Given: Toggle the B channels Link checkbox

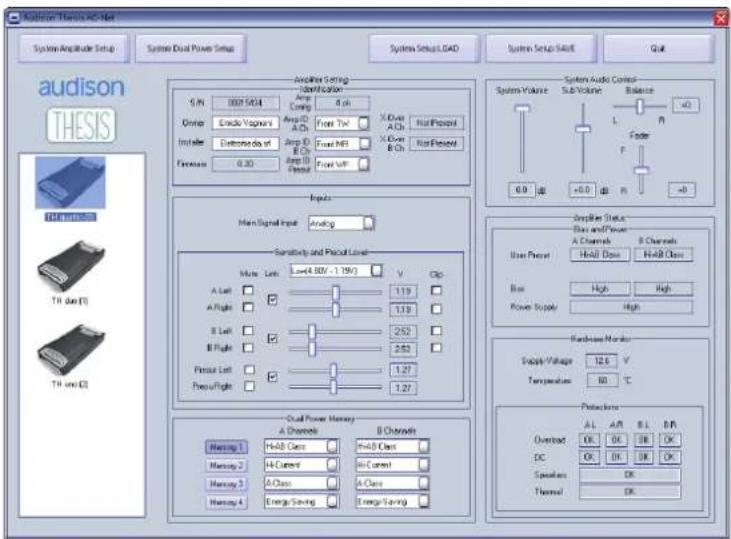Looking at the screenshot, I should pyautogui.click(x=273, y=339).
